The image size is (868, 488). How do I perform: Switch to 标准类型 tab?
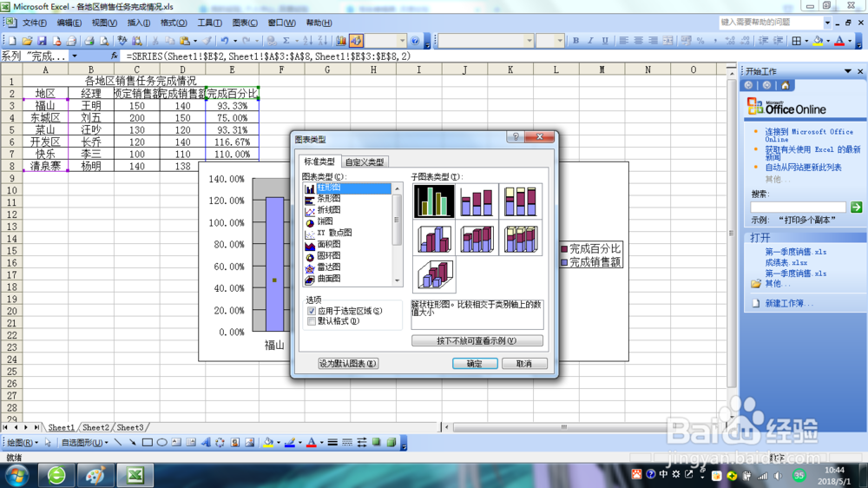[319, 162]
